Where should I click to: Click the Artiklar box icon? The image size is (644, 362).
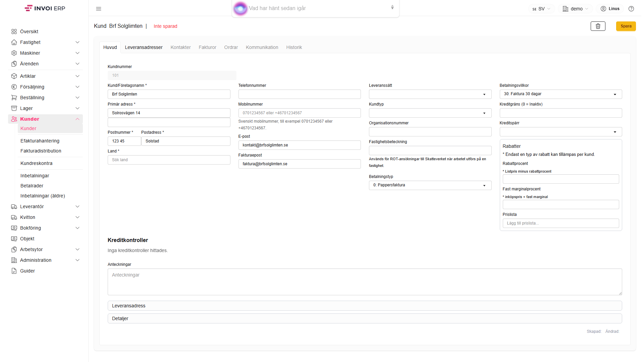(x=14, y=76)
